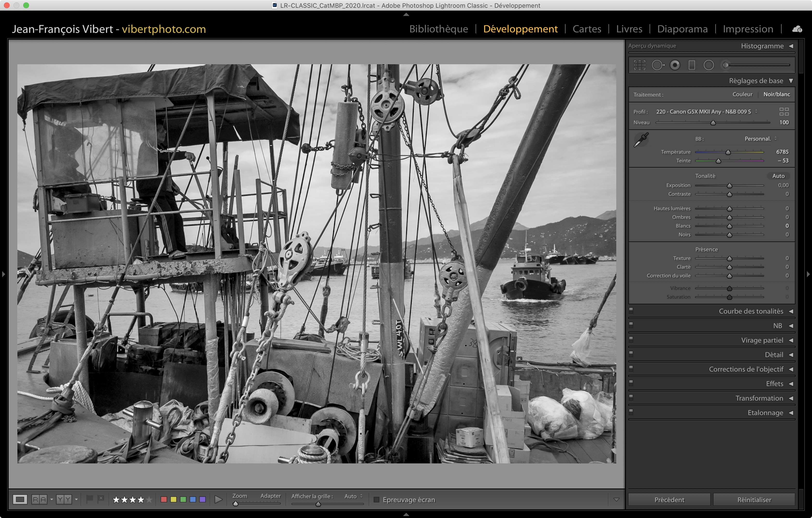Screen dimensions: 812x518
Task: Select the Spot Removal tool
Action: pyautogui.click(x=658, y=65)
